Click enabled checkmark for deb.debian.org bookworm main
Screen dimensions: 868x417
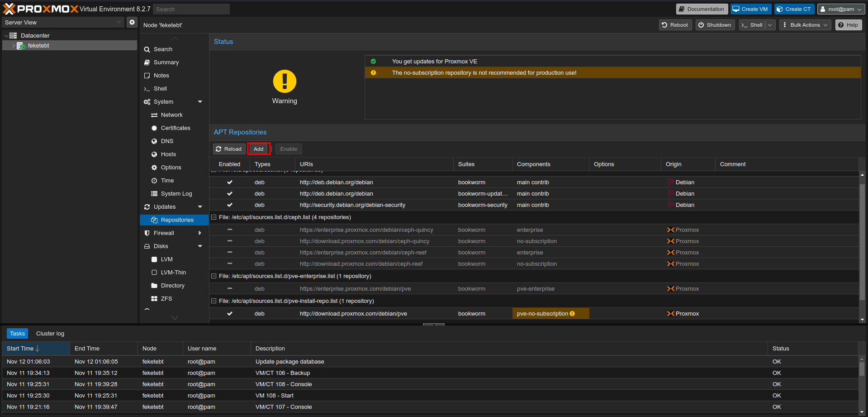pyautogui.click(x=230, y=182)
